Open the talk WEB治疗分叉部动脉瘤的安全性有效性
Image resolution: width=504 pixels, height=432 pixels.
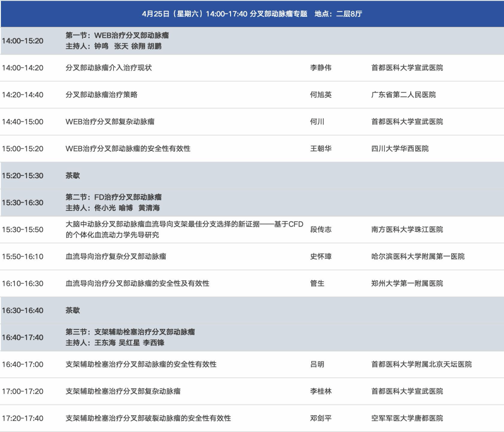[128, 149]
